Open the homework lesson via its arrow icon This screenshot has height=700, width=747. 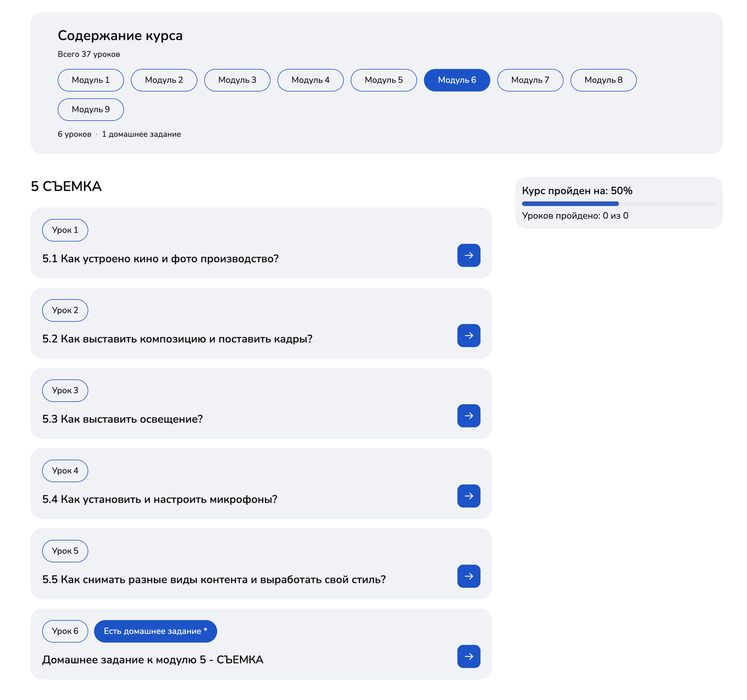tap(469, 656)
